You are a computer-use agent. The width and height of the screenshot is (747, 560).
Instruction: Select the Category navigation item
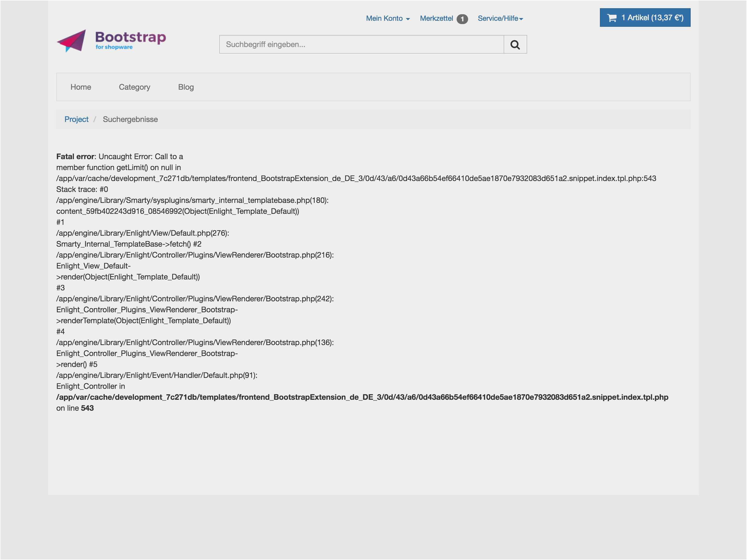(135, 87)
